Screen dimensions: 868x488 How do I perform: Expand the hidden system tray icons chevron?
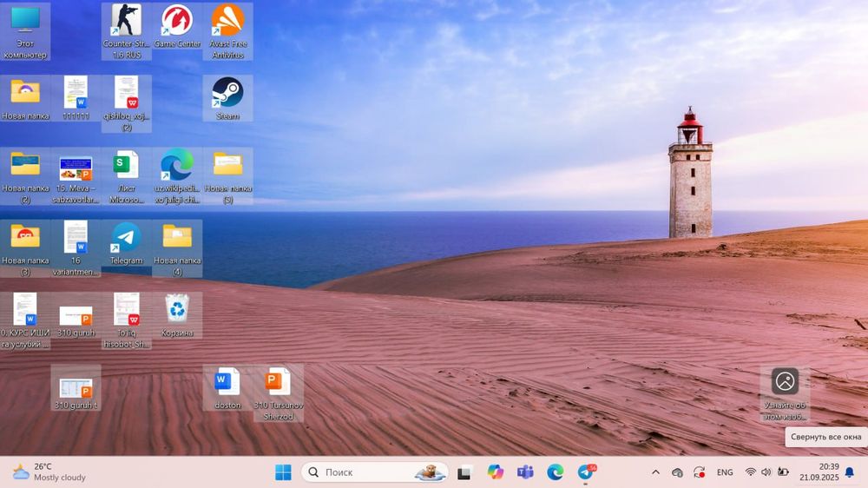point(655,472)
